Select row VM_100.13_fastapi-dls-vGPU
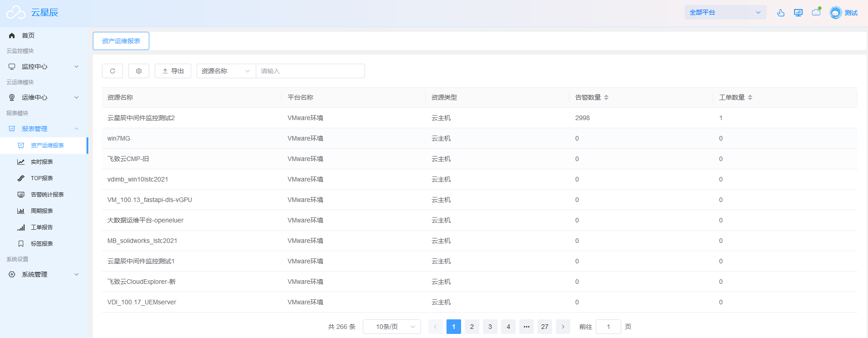This screenshot has height=338, width=868. [479, 200]
